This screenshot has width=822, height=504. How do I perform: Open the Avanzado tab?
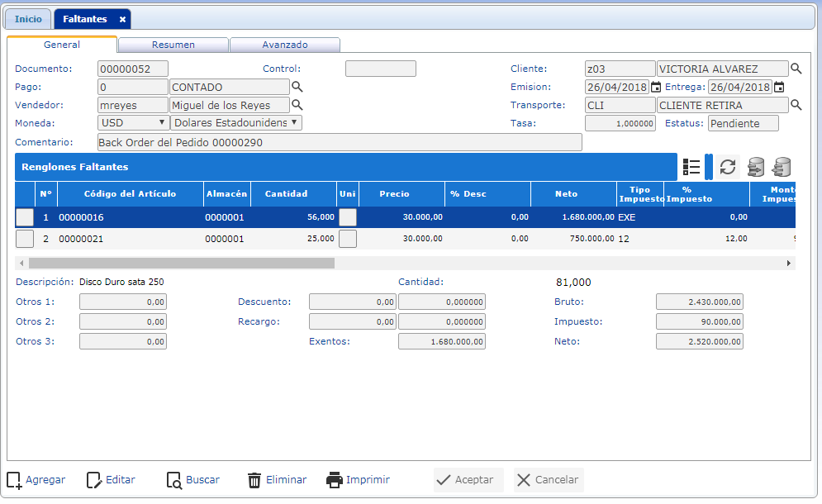tap(284, 45)
